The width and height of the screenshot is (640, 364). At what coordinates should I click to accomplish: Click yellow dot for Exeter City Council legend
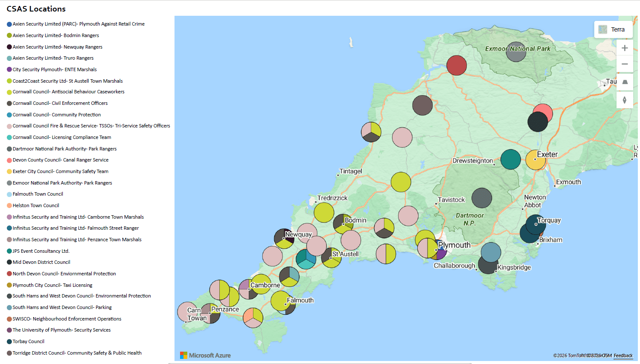coord(9,172)
